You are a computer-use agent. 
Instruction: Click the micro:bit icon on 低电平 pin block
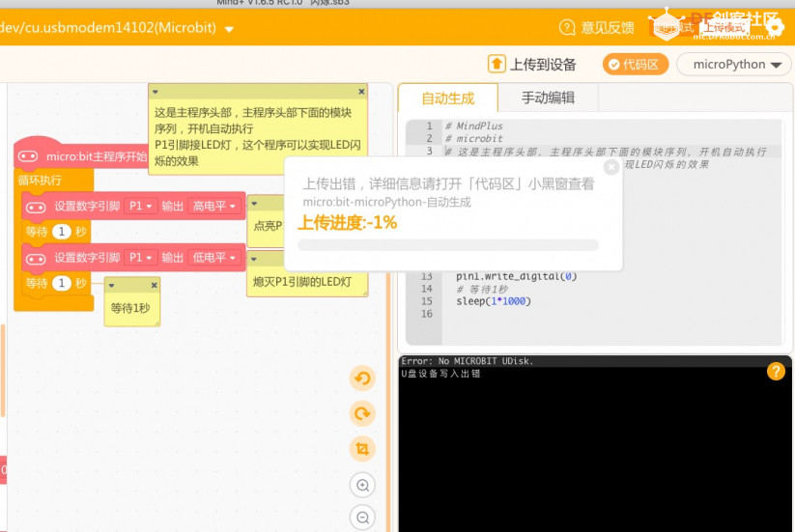click(x=36, y=259)
